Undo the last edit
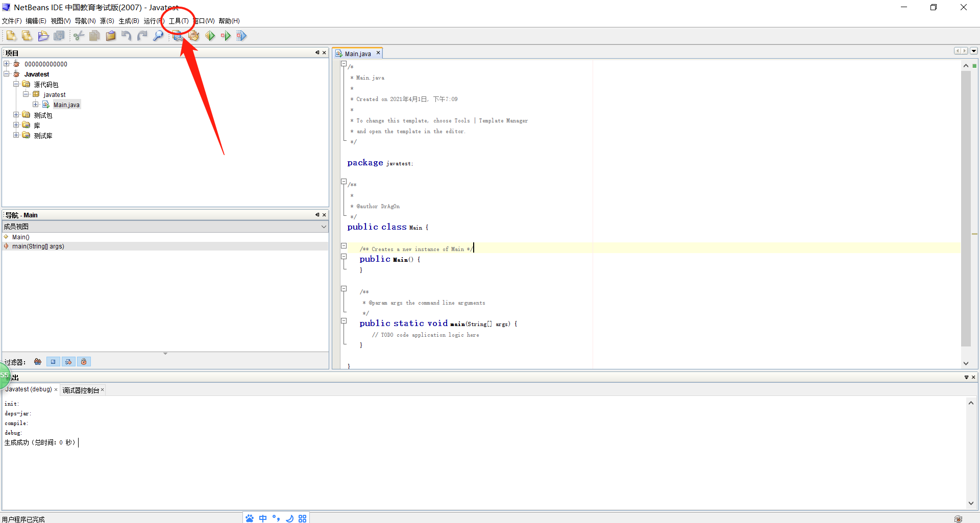980x523 pixels. 126,35
